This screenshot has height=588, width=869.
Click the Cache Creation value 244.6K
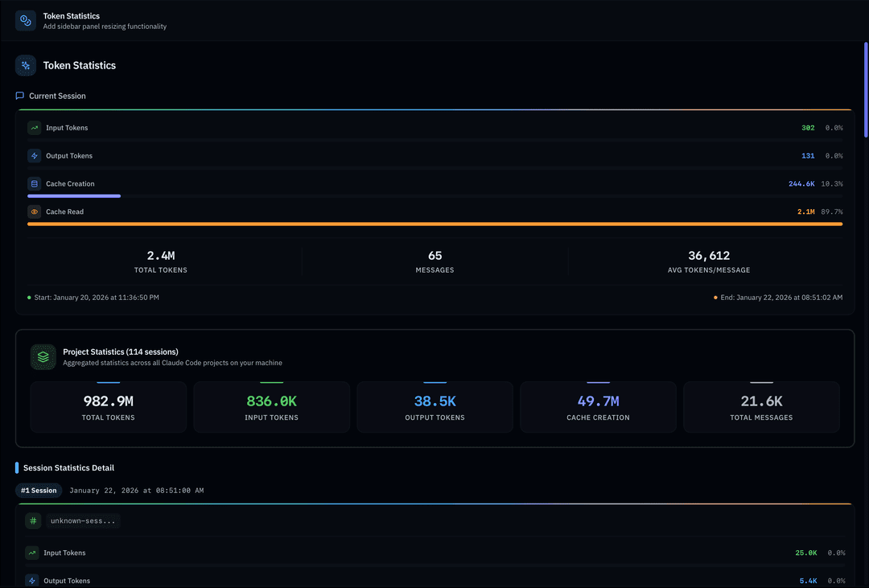[x=801, y=184]
